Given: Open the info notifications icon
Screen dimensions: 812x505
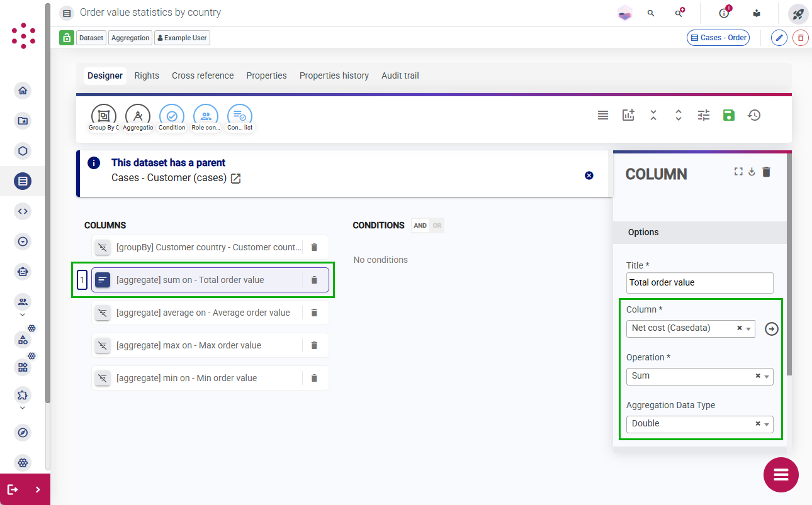Looking at the screenshot, I should pos(724,13).
